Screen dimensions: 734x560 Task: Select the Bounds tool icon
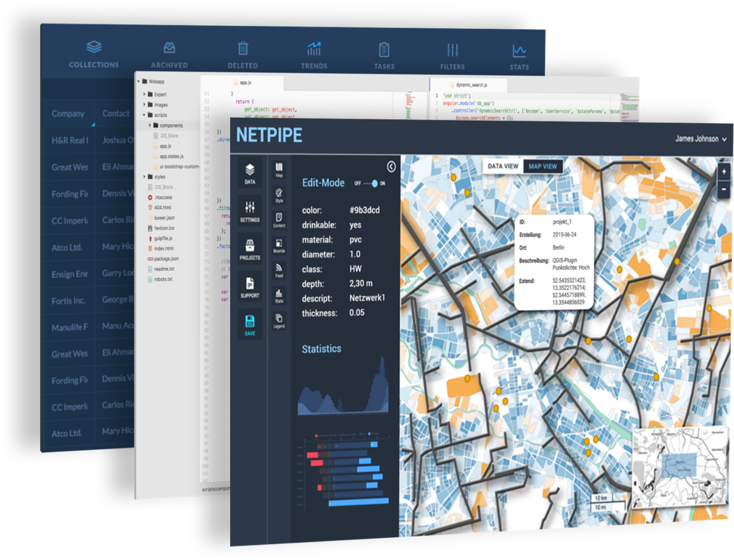point(279,246)
